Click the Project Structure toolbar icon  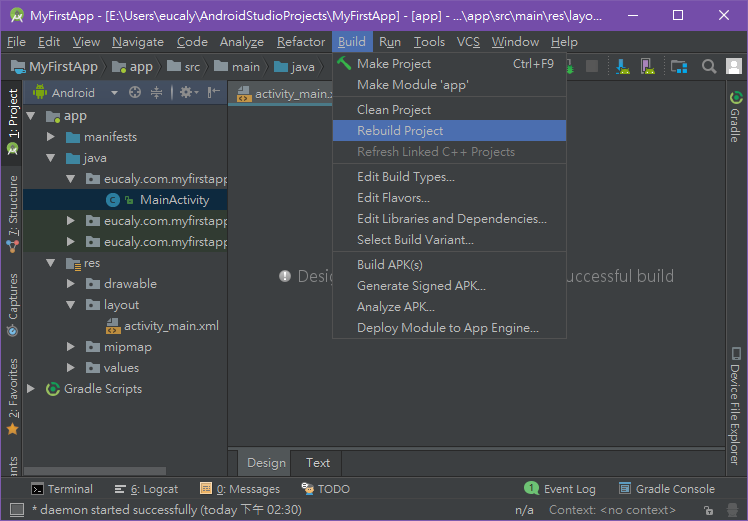pos(678,67)
